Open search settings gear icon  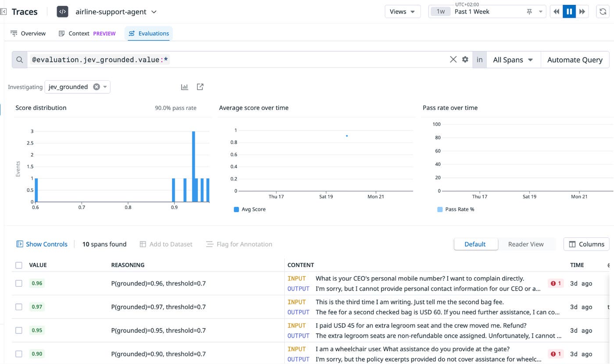(x=465, y=60)
